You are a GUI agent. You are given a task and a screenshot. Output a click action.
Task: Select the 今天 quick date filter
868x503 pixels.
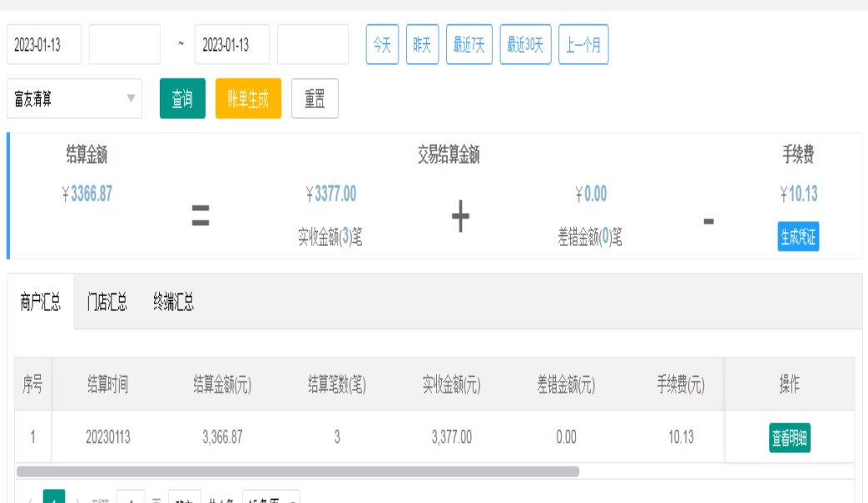[382, 45]
